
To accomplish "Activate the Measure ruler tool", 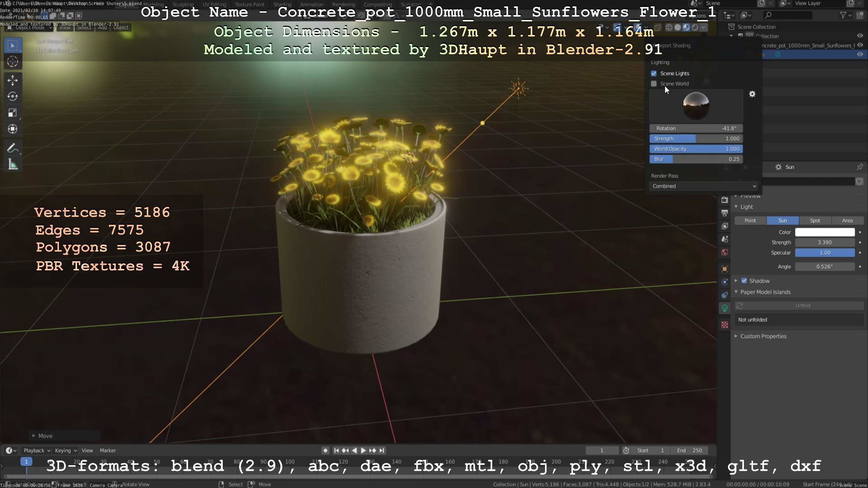I will pos(13,164).
